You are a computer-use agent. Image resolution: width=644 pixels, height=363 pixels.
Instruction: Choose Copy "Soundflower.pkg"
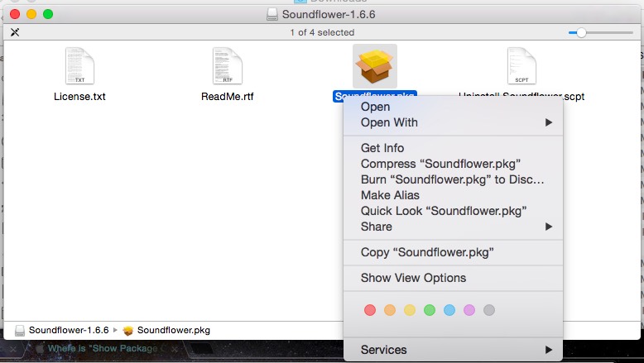[x=453, y=252]
